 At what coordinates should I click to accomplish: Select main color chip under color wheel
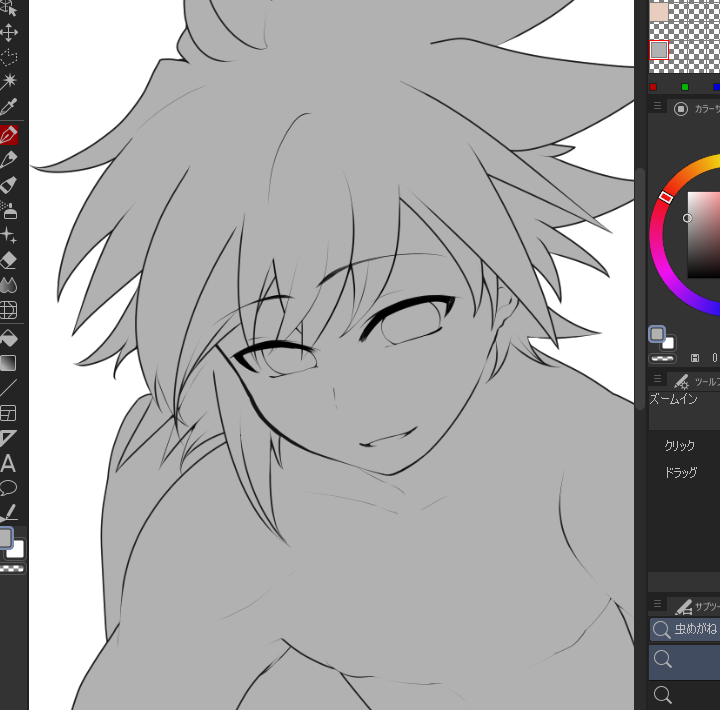(x=657, y=334)
